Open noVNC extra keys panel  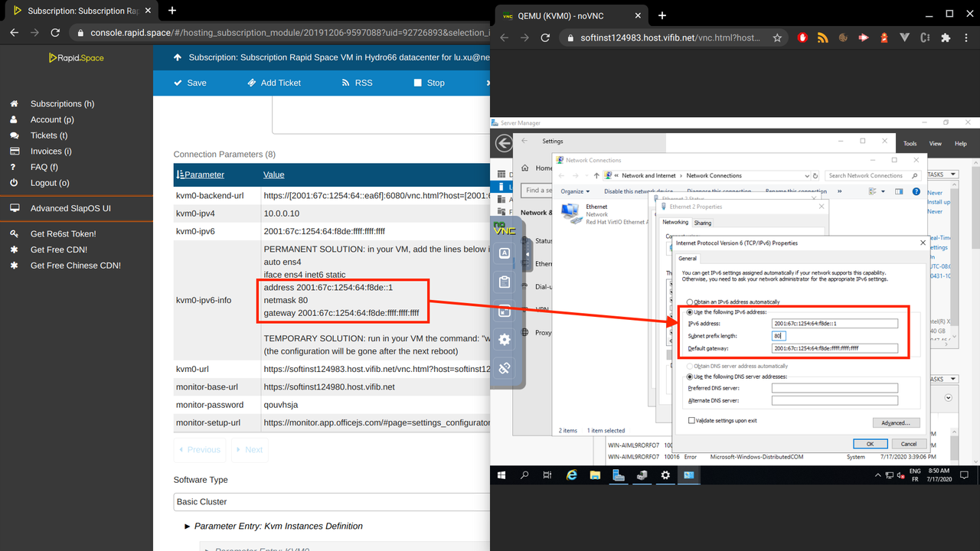point(505,253)
